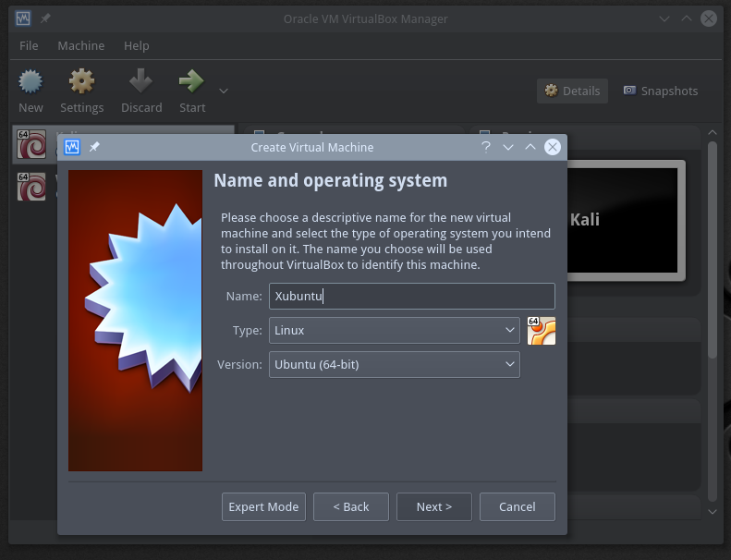Maximize the VirtualBox Manager window
This screenshot has width=731, height=560.
tap(687, 18)
